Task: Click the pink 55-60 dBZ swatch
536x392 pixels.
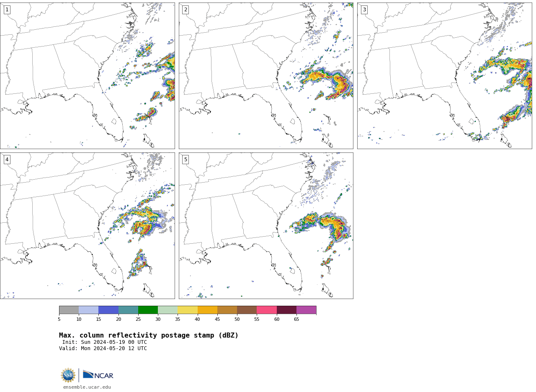Action: pos(267,310)
